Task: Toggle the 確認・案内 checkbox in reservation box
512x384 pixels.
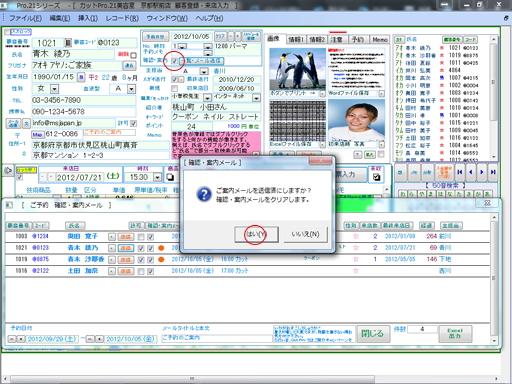Action: click(174, 61)
